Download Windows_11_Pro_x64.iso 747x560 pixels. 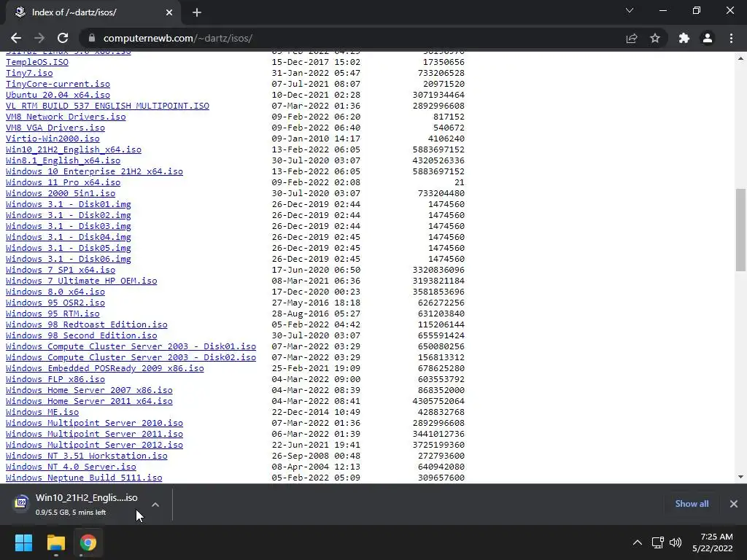[x=63, y=182]
